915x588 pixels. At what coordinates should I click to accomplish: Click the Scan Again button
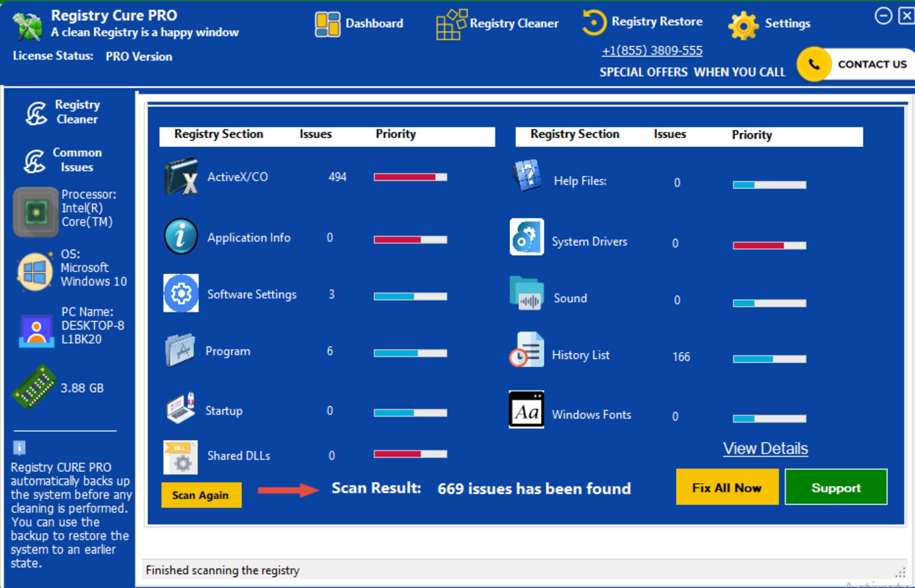point(201,495)
